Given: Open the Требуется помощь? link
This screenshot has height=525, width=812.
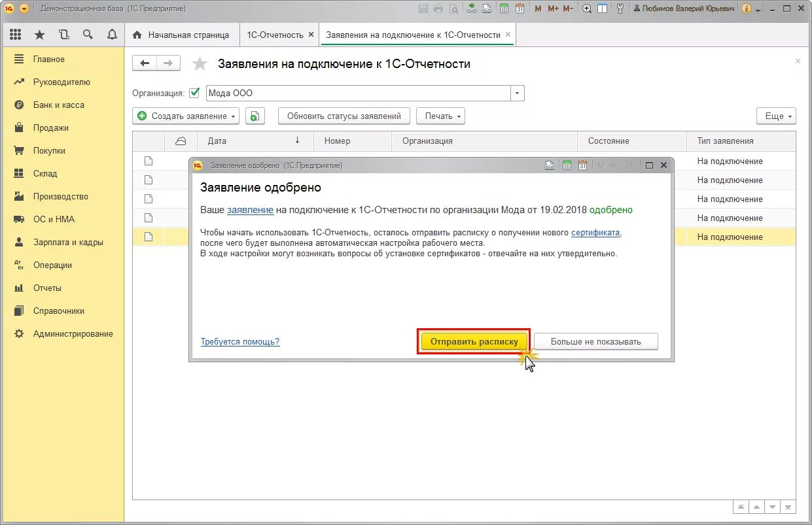Looking at the screenshot, I should point(240,341).
